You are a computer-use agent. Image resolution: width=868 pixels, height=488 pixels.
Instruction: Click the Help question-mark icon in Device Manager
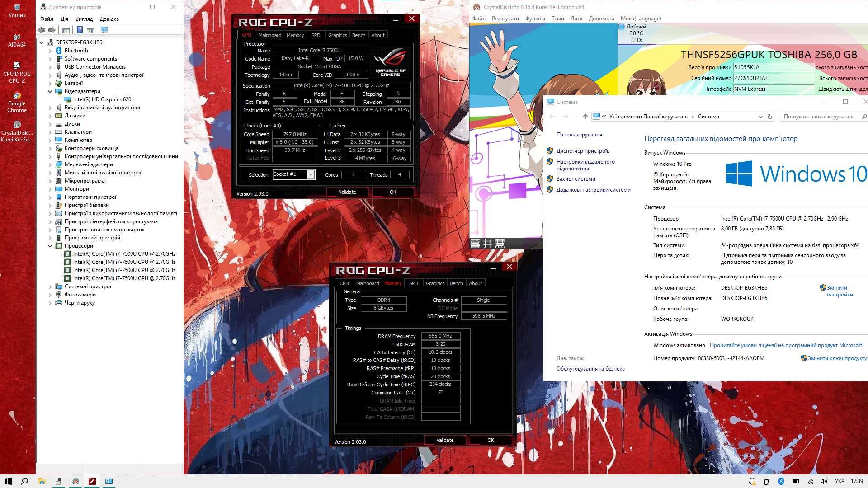pyautogui.click(x=80, y=30)
